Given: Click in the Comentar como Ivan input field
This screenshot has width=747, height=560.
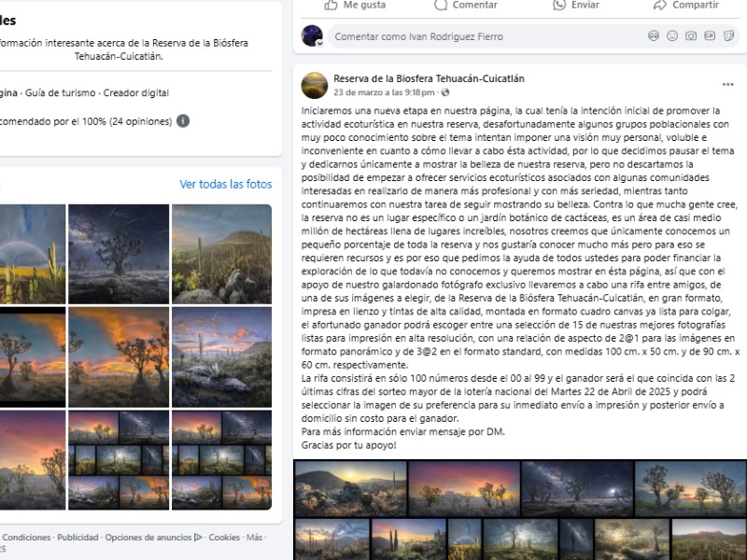Looking at the screenshot, I should click(486, 36).
